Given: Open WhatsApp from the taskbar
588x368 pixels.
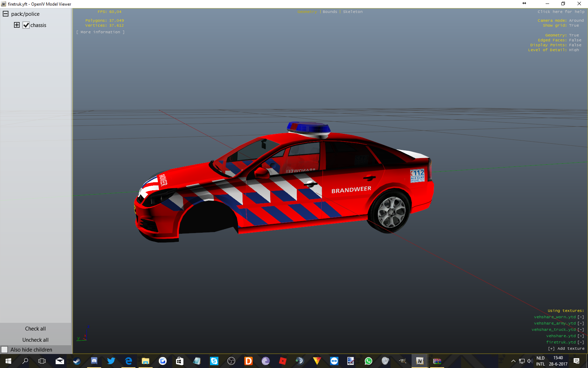Looking at the screenshot, I should (x=368, y=361).
